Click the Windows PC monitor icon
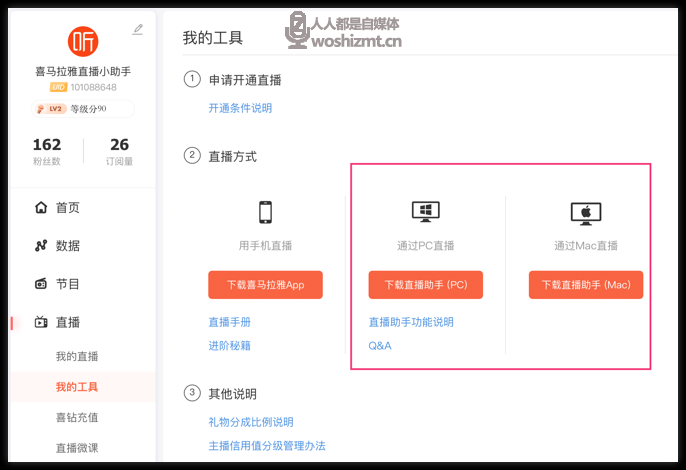Image resolution: width=686 pixels, height=470 pixels. point(425,212)
